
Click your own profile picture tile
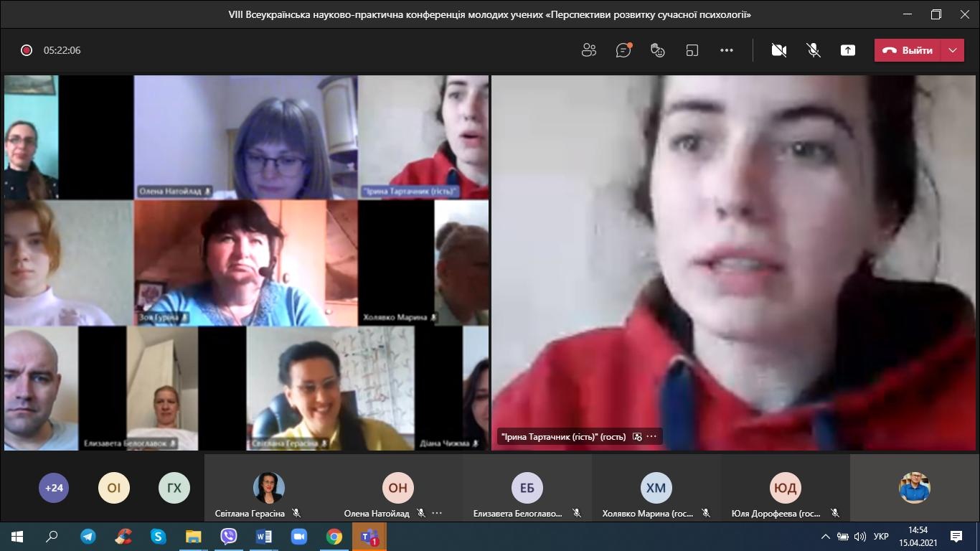point(915,488)
